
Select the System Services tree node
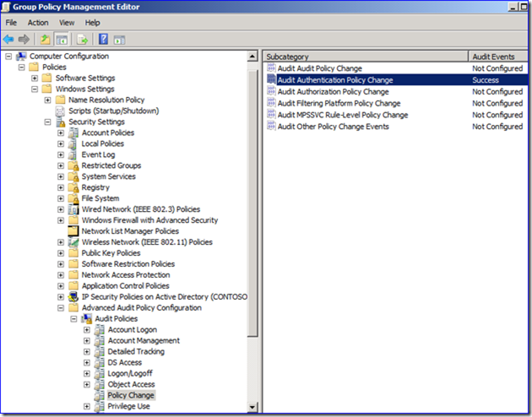(x=108, y=176)
